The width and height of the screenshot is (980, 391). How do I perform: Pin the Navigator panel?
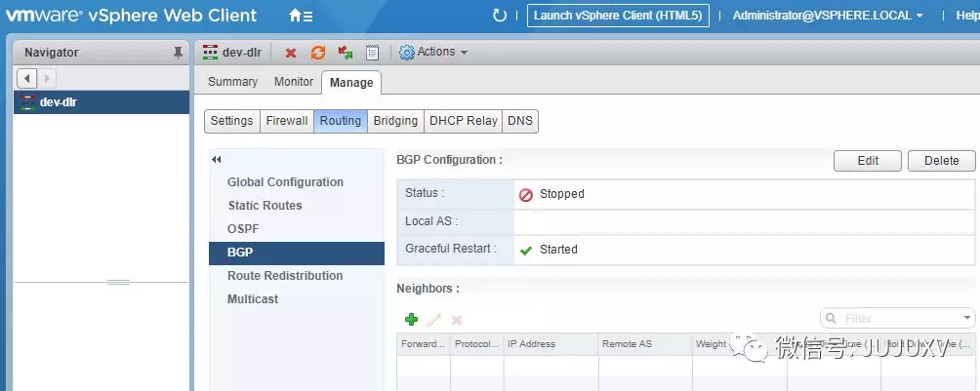178,53
